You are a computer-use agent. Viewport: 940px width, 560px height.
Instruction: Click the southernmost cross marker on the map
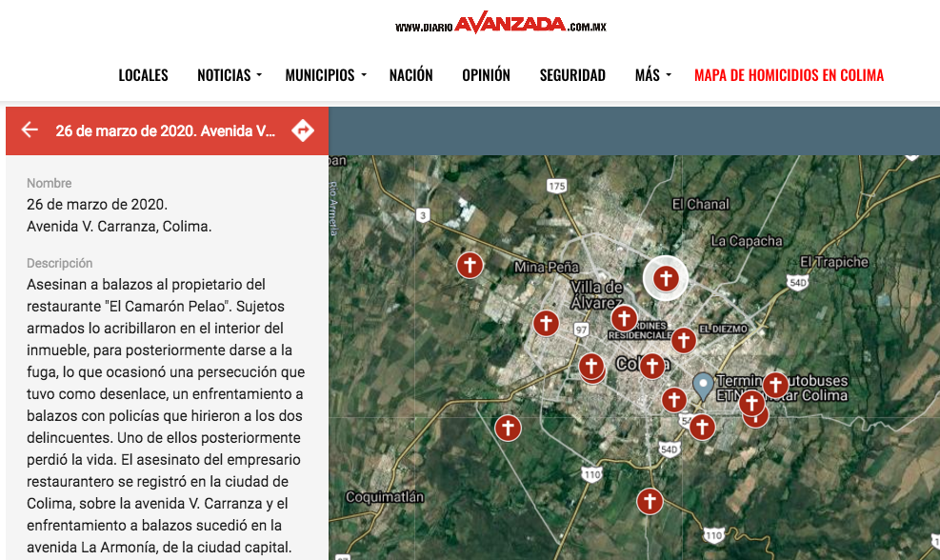click(x=650, y=501)
